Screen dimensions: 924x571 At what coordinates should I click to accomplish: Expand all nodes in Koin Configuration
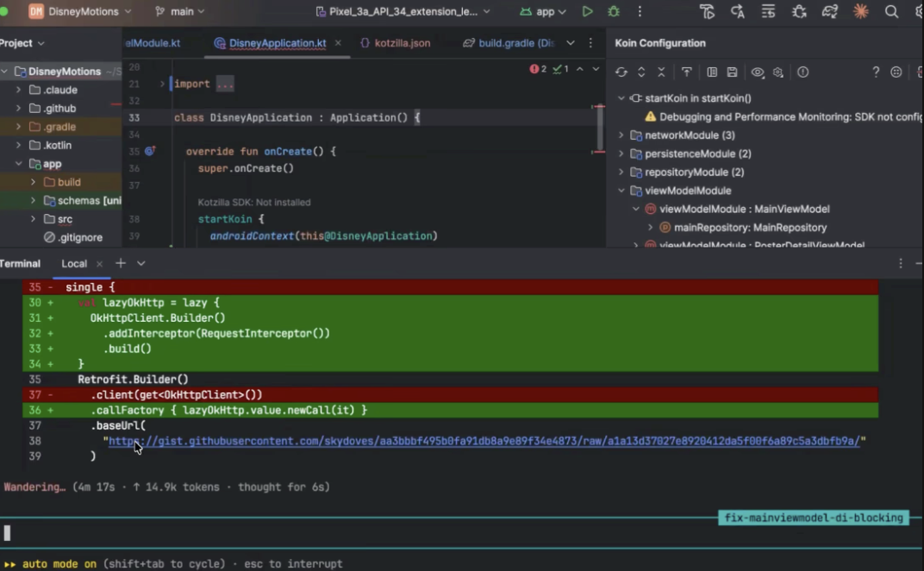click(641, 72)
